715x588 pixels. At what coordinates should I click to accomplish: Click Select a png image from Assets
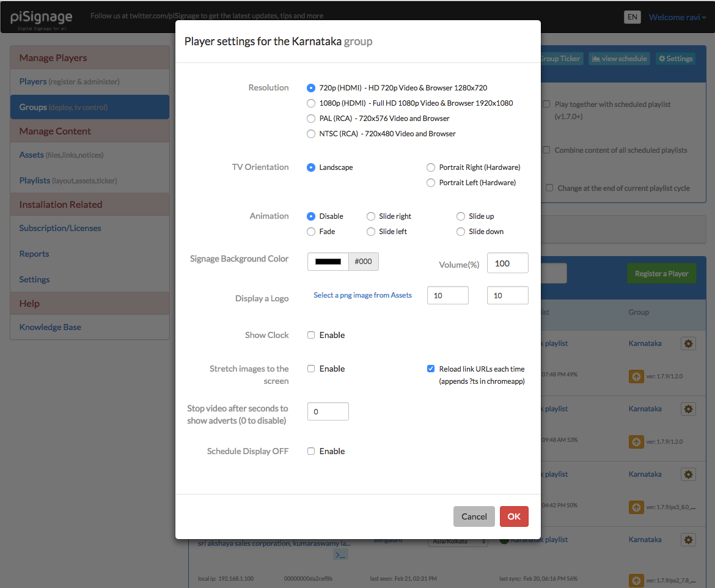tap(362, 295)
